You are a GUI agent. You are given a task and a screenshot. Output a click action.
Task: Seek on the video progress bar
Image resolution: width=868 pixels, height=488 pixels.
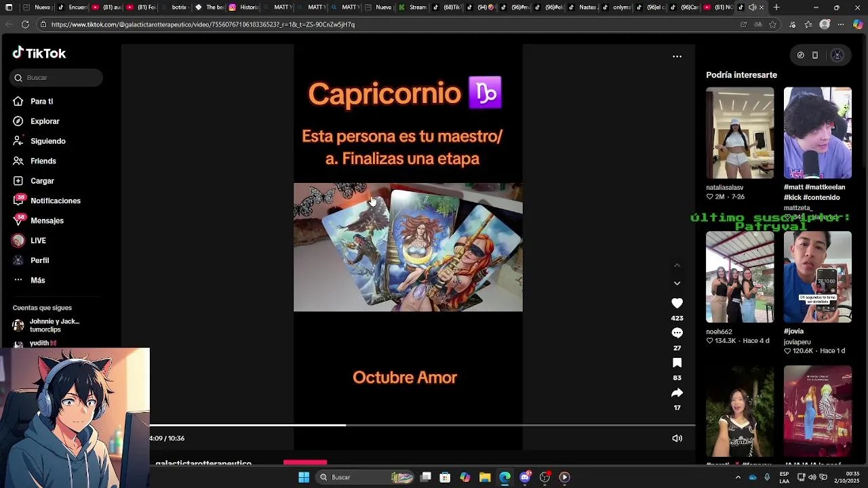coord(422,426)
